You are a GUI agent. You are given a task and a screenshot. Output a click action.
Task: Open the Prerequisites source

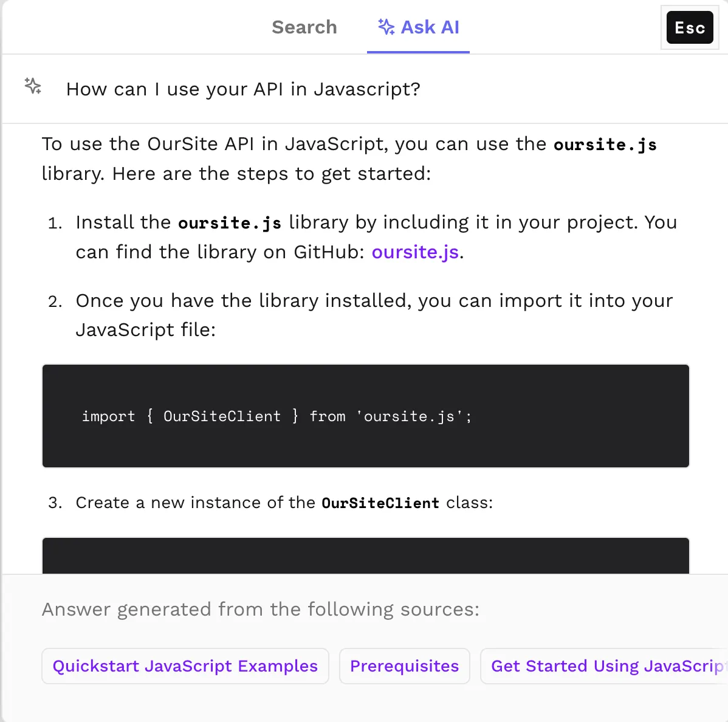click(x=404, y=666)
